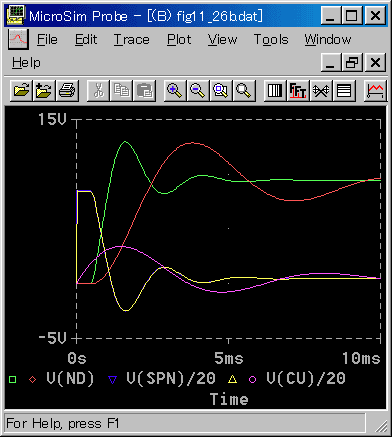
Task: Close the inner document window
Action: (x=375, y=62)
